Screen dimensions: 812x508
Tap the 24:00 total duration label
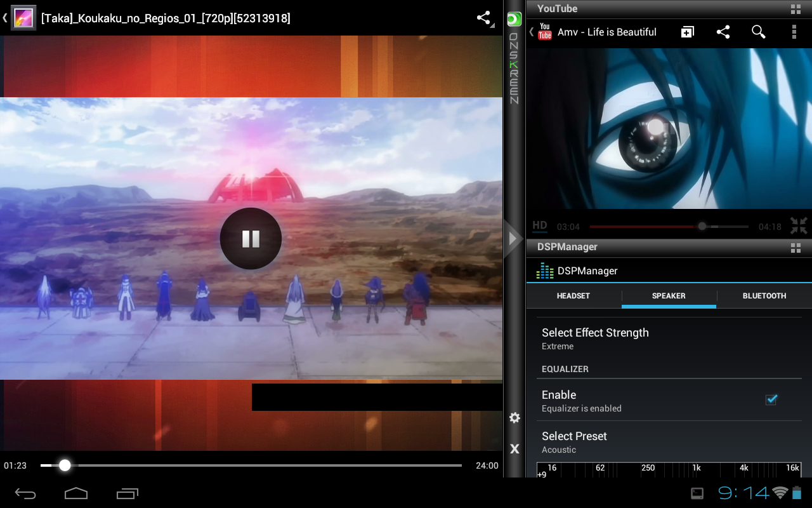click(487, 465)
